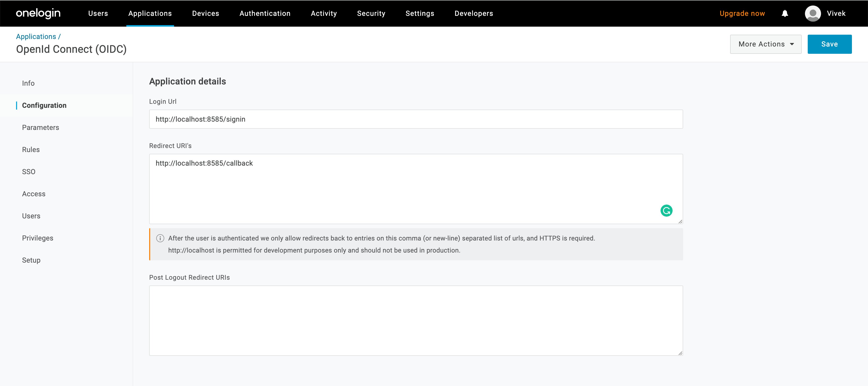This screenshot has width=868, height=386.
Task: Open the Security menu
Action: pos(371,14)
